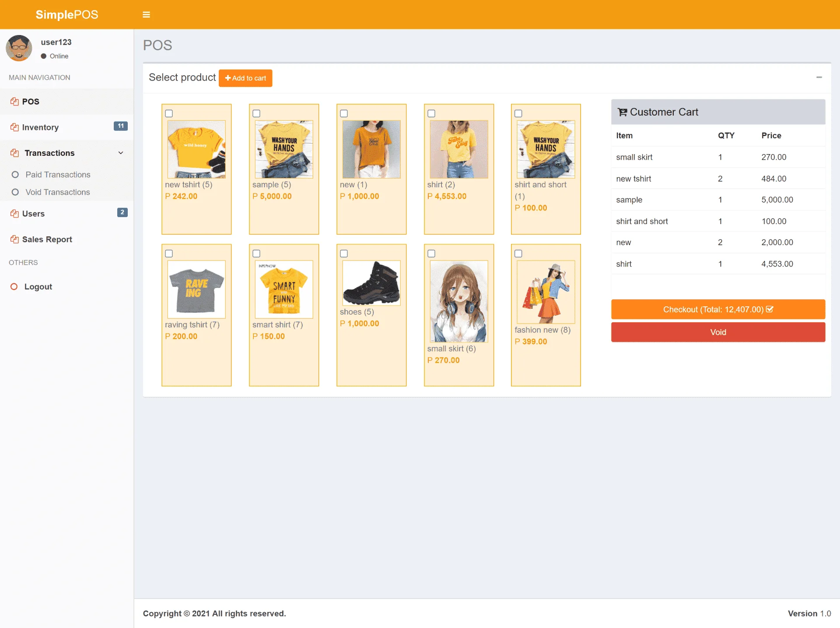The image size is (840, 628).
Task: Open the Transactions menu item
Action: point(66,153)
